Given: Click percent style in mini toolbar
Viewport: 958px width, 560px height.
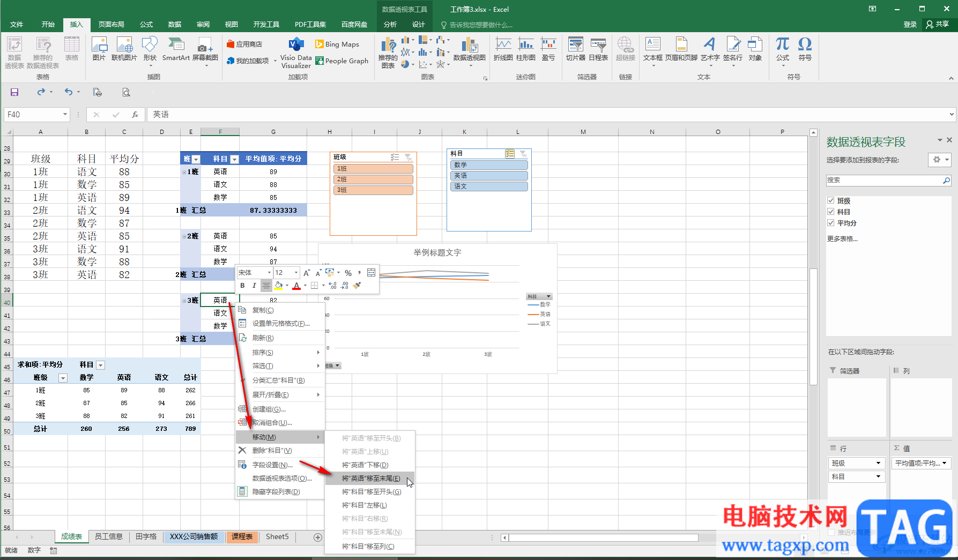Looking at the screenshot, I should coord(348,273).
